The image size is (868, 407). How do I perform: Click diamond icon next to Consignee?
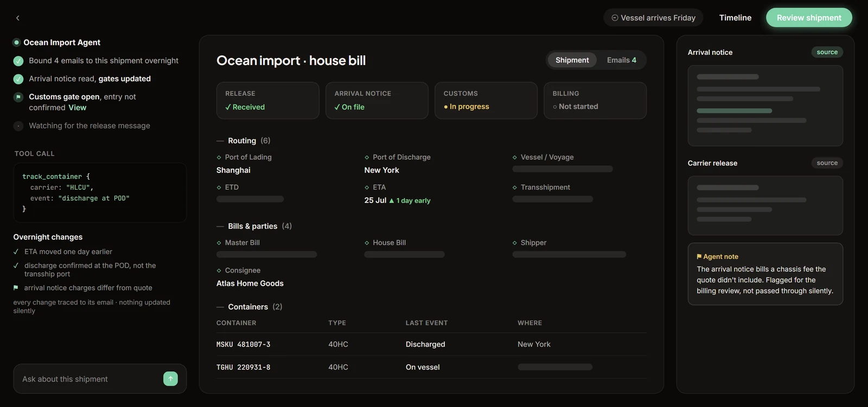pyautogui.click(x=219, y=270)
